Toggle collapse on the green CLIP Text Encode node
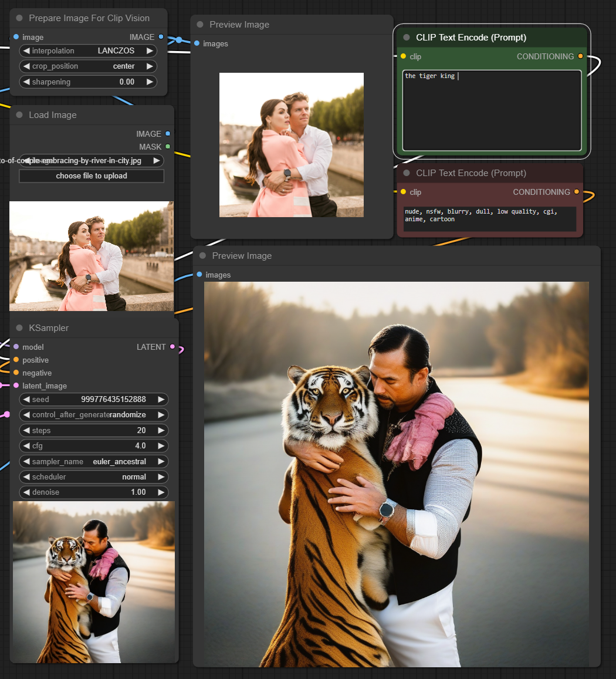Viewport: 616px width, 679px height. [x=407, y=38]
